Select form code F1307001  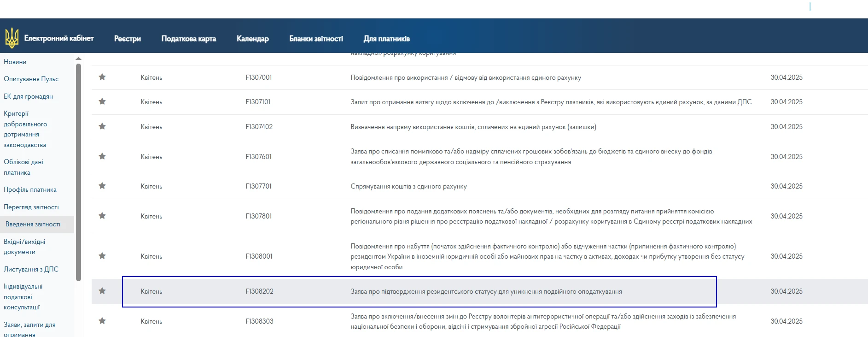point(259,77)
